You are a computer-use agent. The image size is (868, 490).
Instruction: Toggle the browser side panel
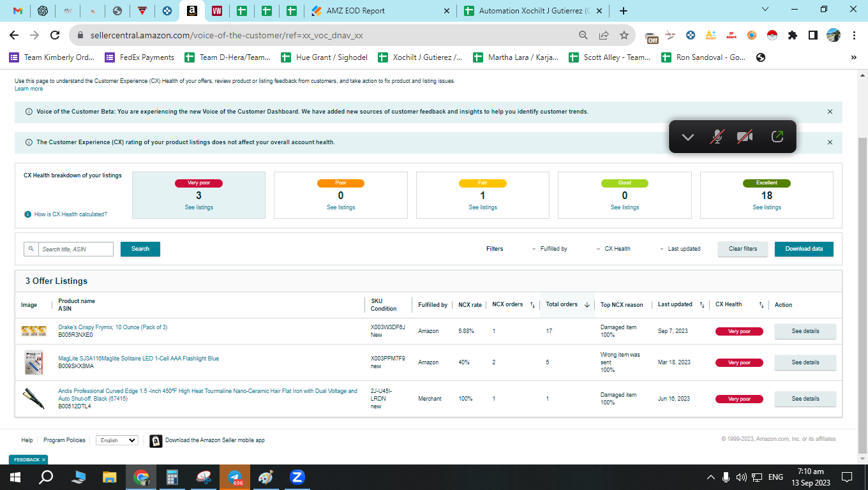(x=813, y=35)
